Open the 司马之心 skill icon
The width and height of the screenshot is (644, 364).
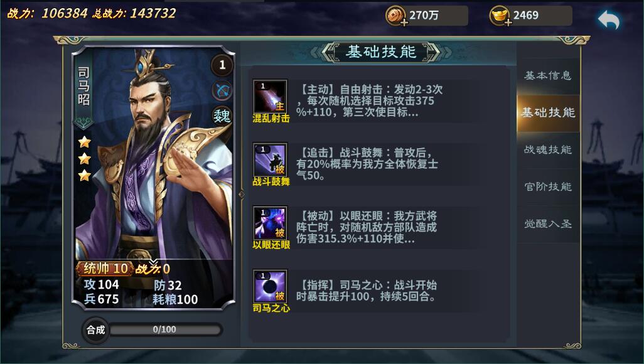[270, 286]
